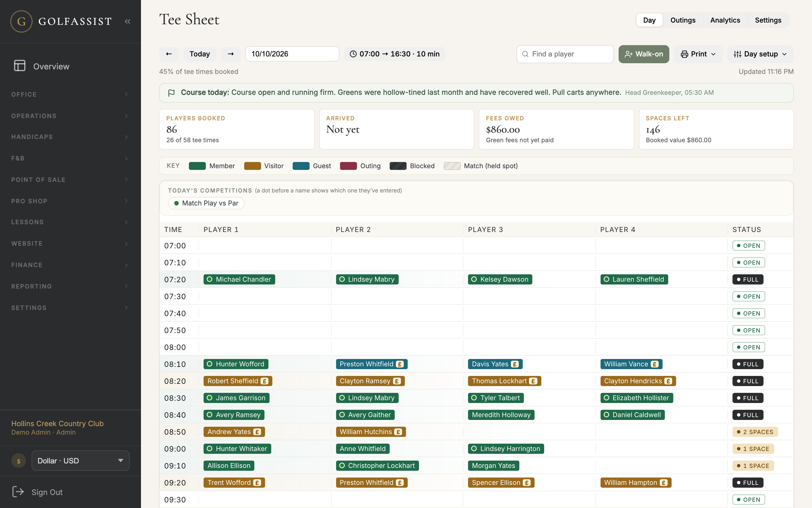The image size is (812, 508).
Task: Expand the F&B menu section
Action: 70,158
